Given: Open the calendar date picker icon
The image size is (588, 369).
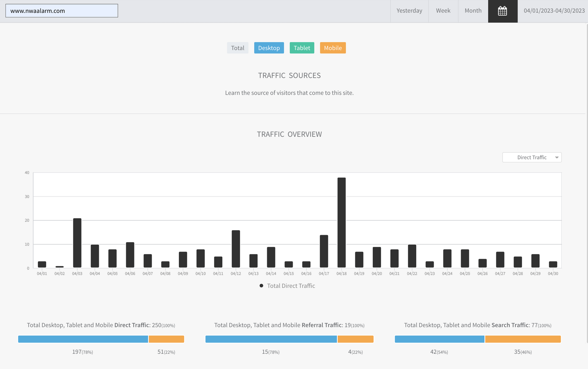Looking at the screenshot, I should coord(503,11).
